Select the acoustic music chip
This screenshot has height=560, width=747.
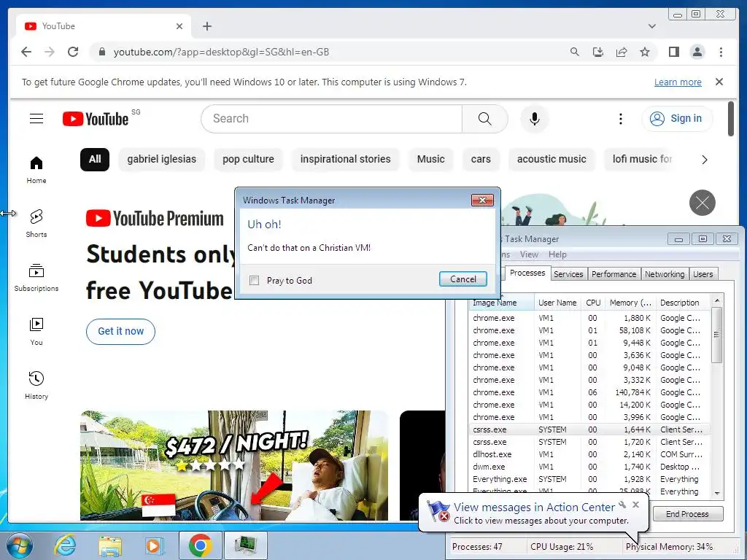(551, 159)
